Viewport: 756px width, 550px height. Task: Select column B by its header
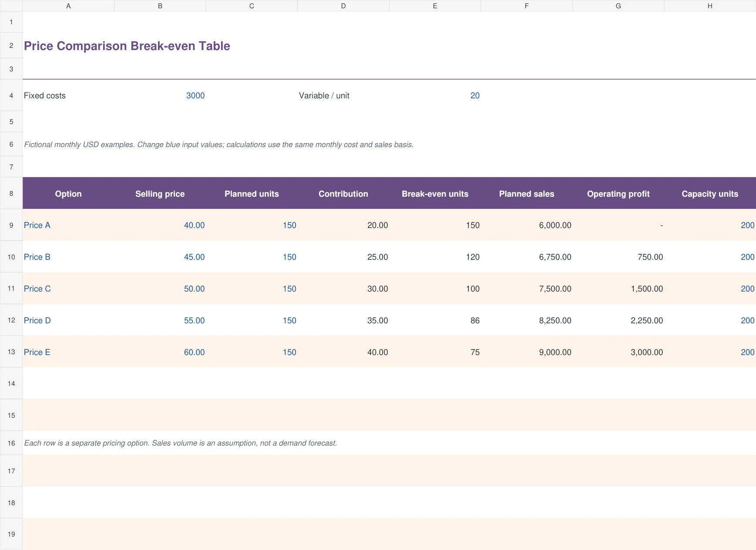coord(160,6)
